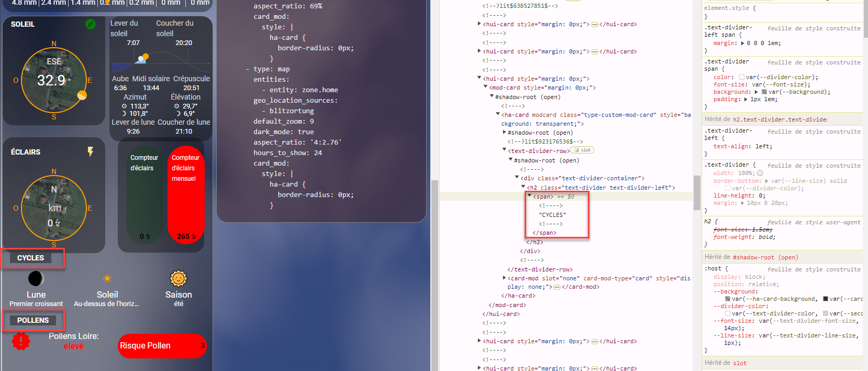The width and height of the screenshot is (868, 371).
Task: Click the orange sun marker on the Soleil compass
Action: (82, 95)
